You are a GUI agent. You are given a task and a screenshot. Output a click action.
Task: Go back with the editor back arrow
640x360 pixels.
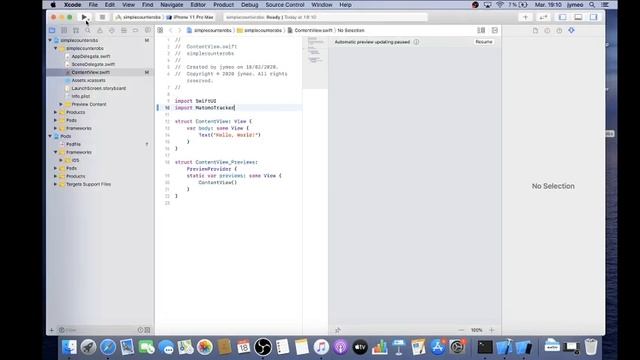(171, 31)
